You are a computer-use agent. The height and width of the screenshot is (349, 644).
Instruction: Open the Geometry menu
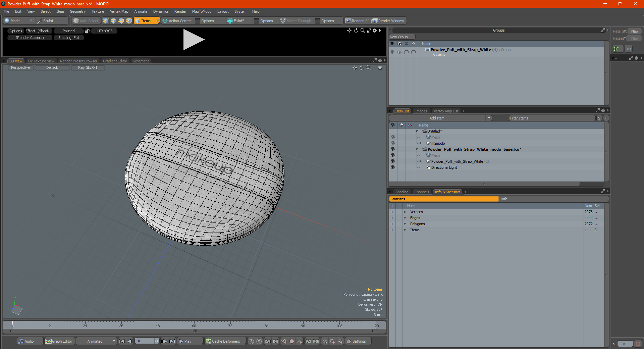point(77,11)
